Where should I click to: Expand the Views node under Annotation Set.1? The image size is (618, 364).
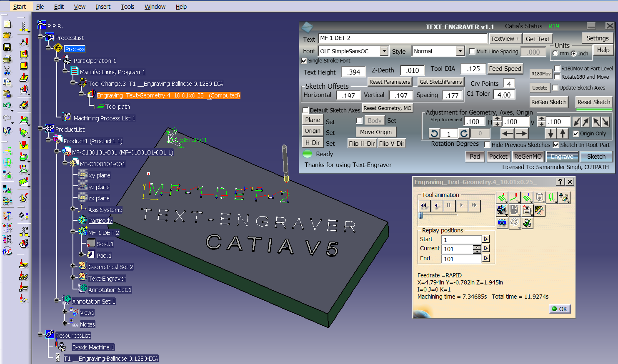[65, 312]
